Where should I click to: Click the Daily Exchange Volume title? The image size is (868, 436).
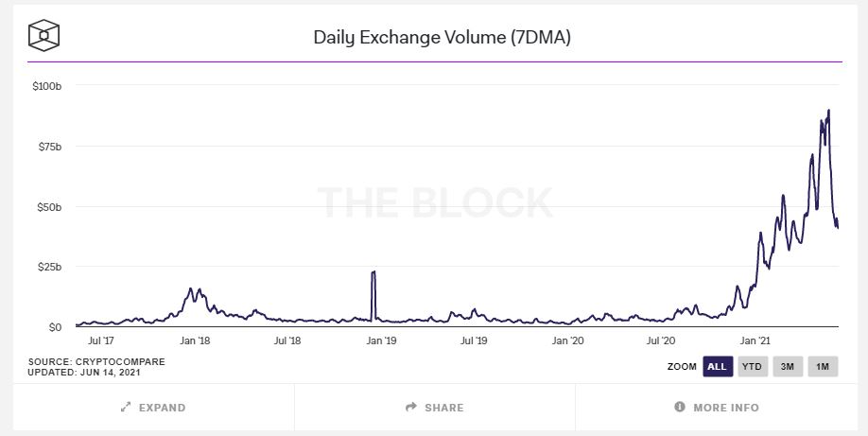click(442, 38)
